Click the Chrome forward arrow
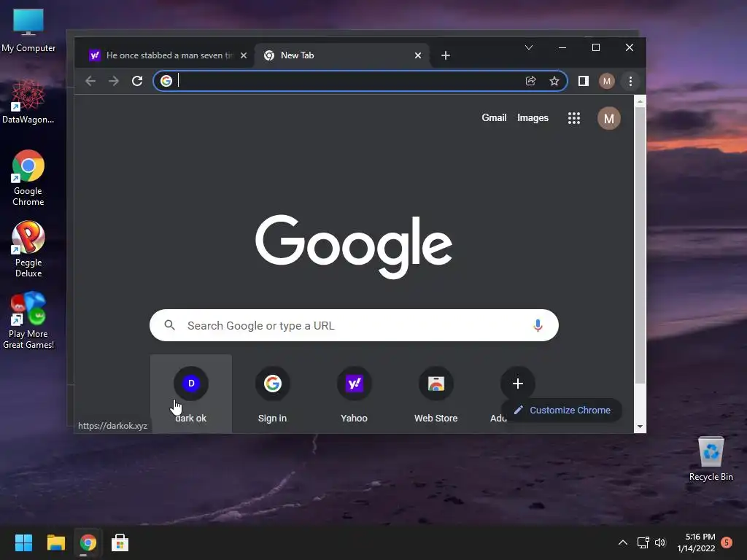This screenshot has width=747, height=560. click(x=113, y=81)
